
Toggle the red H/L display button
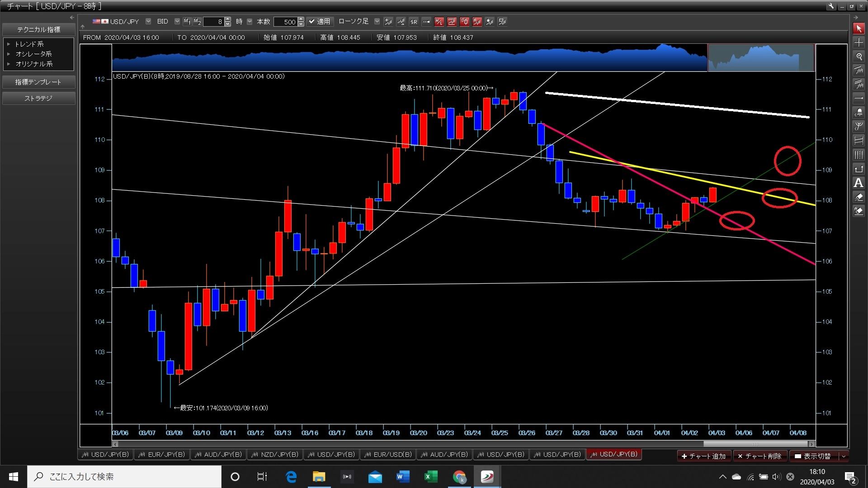coord(439,21)
